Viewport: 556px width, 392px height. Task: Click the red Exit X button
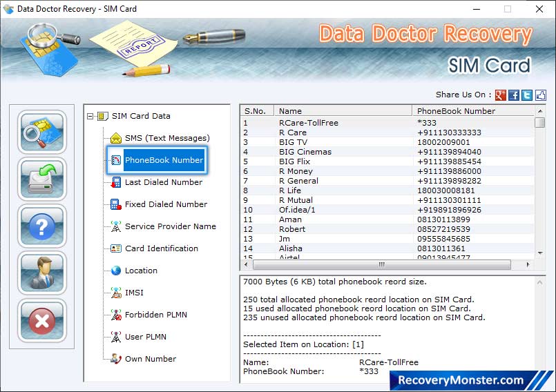(x=42, y=320)
